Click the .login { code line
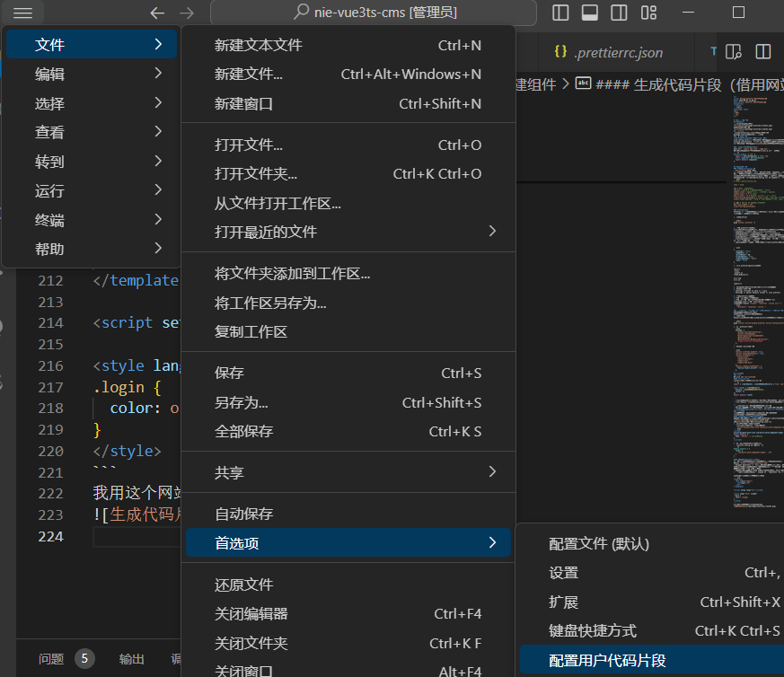The width and height of the screenshot is (784, 677). click(x=127, y=388)
